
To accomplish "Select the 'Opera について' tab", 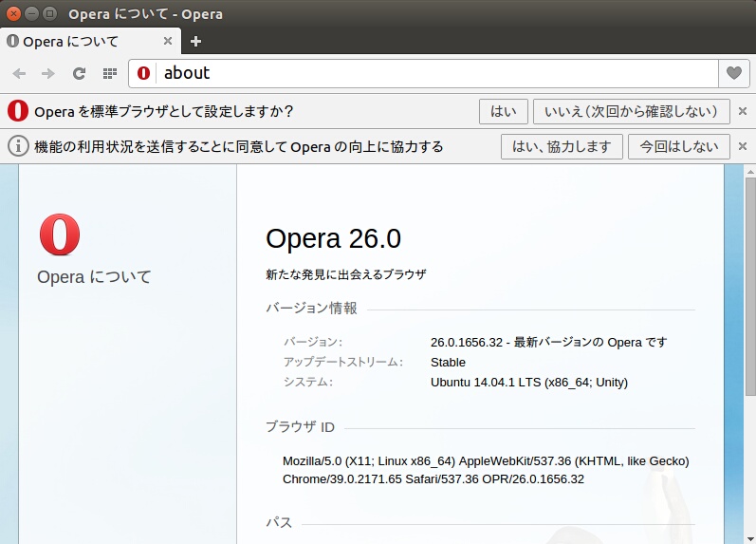I will point(91,41).
